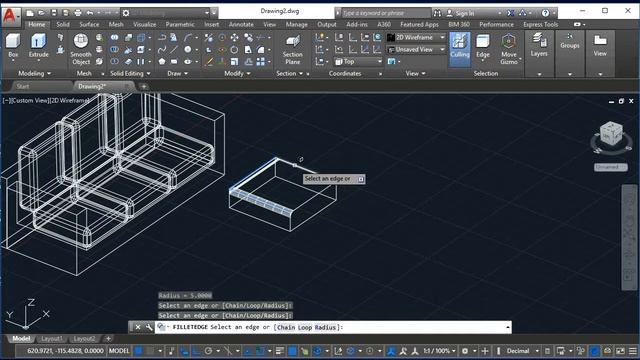
Task: Click the Undo arrow in quick access
Action: pos(90,13)
